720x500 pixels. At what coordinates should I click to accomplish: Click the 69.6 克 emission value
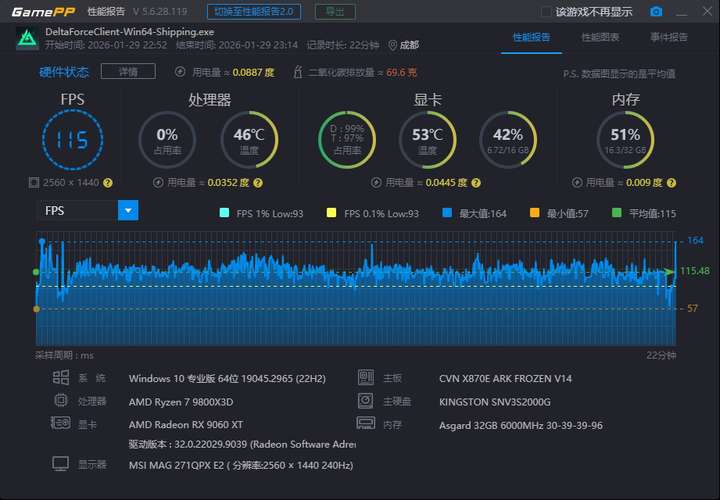click(401, 72)
